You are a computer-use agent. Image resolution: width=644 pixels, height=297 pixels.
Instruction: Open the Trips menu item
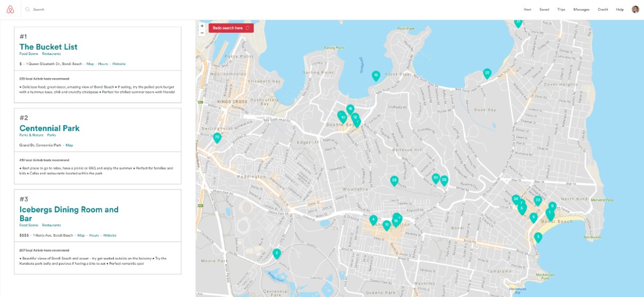[561, 10]
